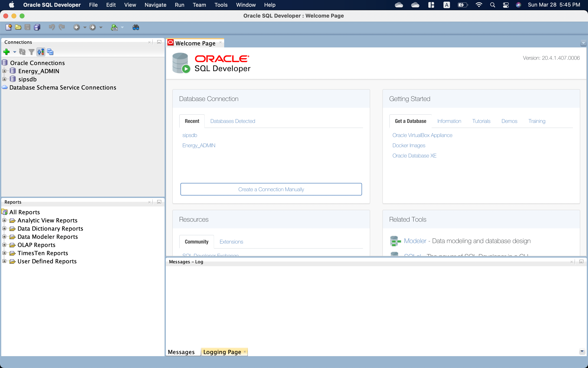The height and width of the screenshot is (368, 588).
Task: Click the Collapse All connections icon
Action: pyautogui.click(x=50, y=52)
